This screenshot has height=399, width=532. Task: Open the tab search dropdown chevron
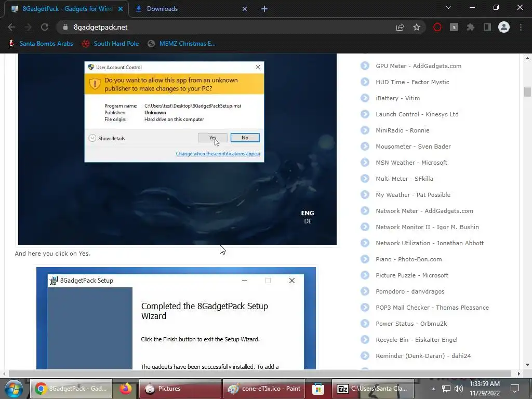click(448, 7)
